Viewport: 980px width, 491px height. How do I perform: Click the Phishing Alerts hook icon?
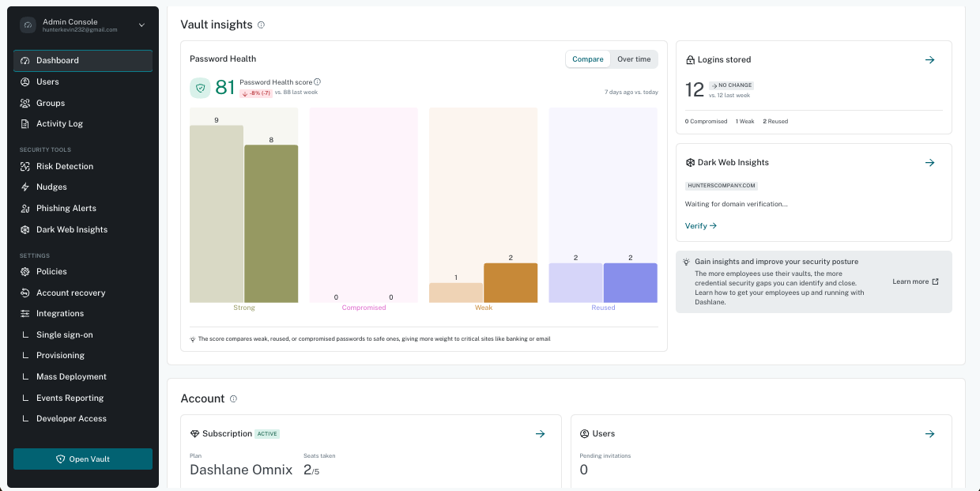point(25,208)
